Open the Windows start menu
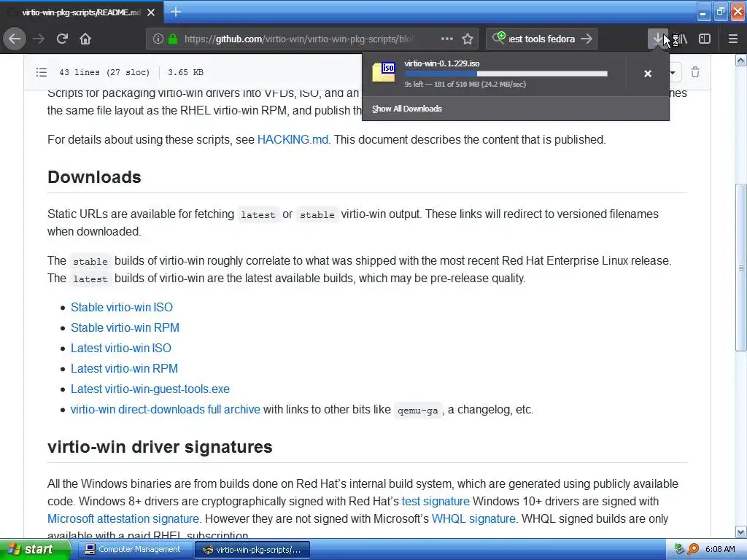747x560 pixels. pyautogui.click(x=35, y=550)
